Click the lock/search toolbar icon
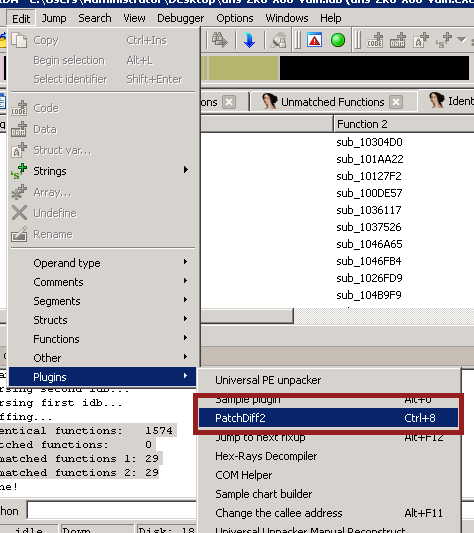This screenshot has height=533, width=474. [x=278, y=40]
